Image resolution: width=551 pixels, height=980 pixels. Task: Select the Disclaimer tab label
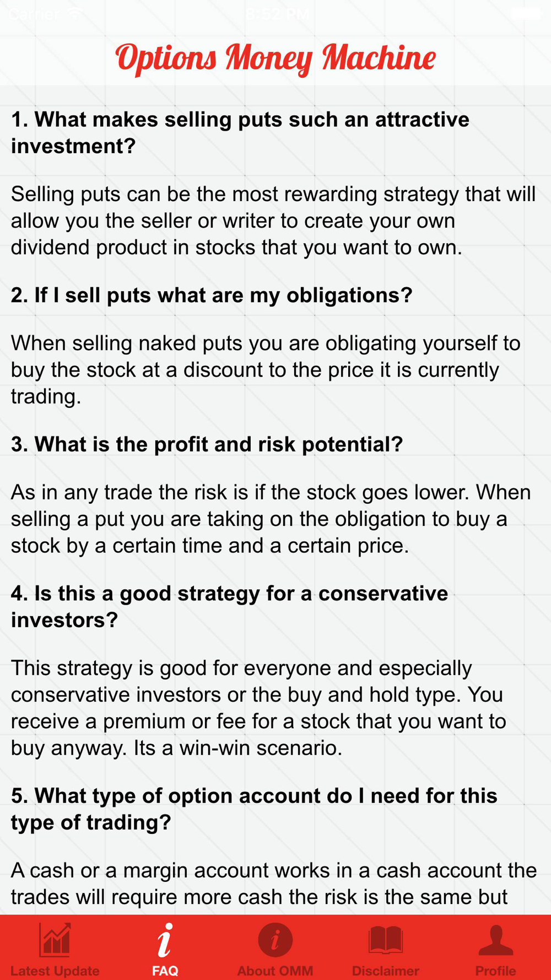click(x=386, y=971)
